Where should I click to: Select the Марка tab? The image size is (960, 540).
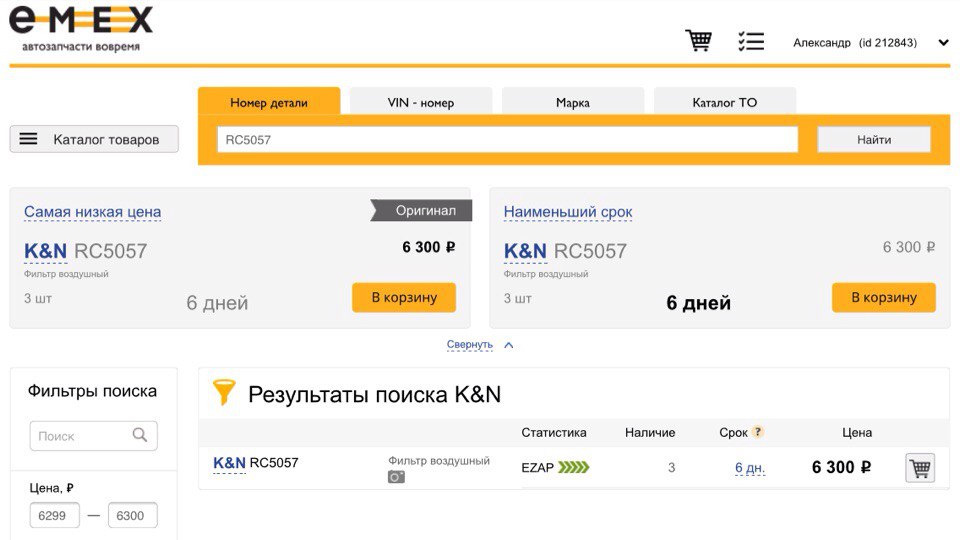[x=573, y=102]
